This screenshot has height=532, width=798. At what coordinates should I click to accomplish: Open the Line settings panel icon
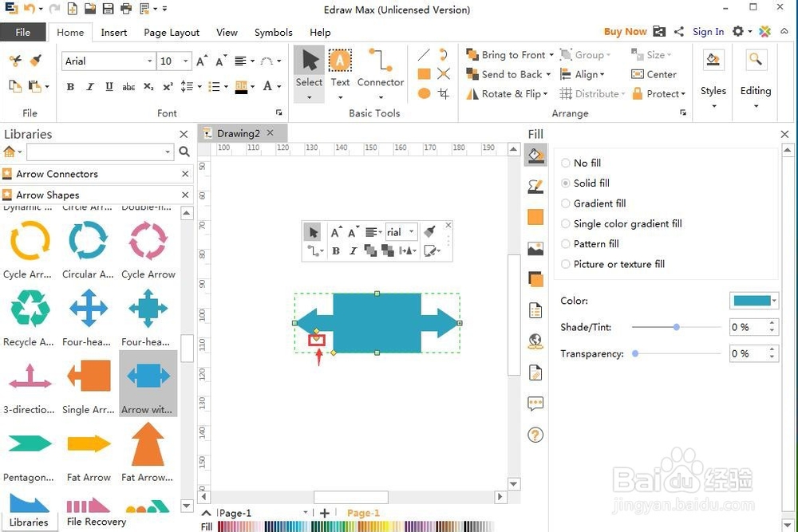point(535,186)
